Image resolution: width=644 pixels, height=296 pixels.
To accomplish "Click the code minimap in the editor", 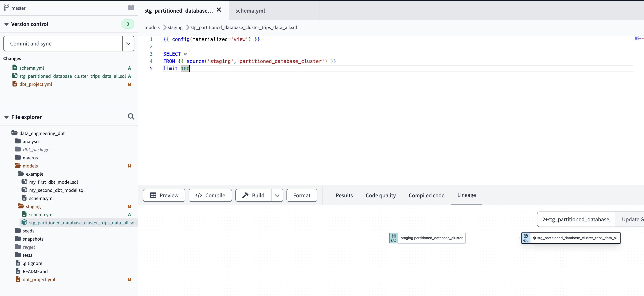I will tap(639, 38).
